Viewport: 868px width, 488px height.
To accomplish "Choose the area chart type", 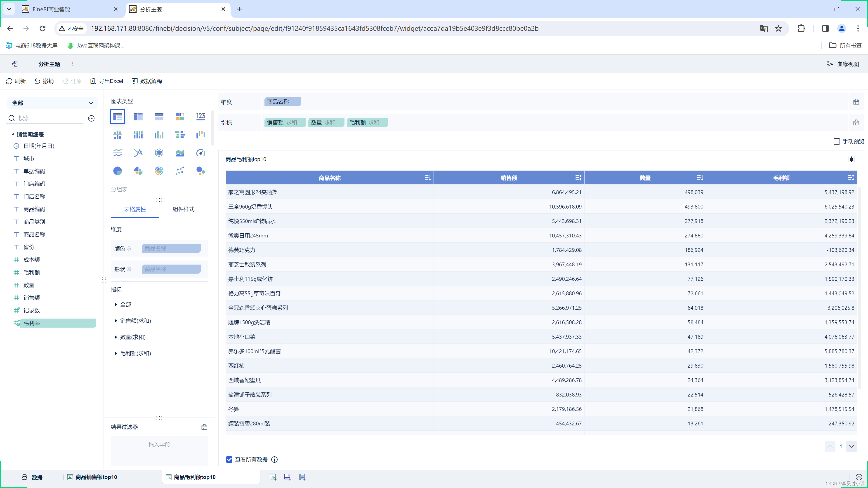I will 180,153.
